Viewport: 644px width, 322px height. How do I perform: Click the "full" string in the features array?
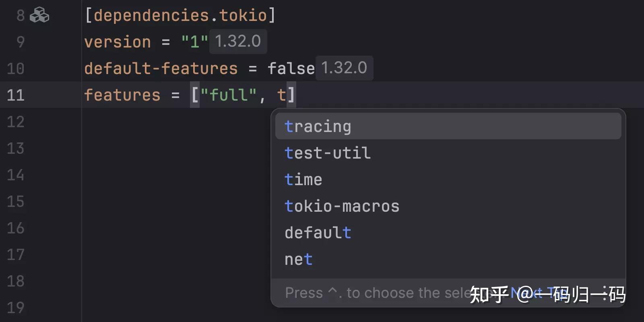pyautogui.click(x=229, y=95)
